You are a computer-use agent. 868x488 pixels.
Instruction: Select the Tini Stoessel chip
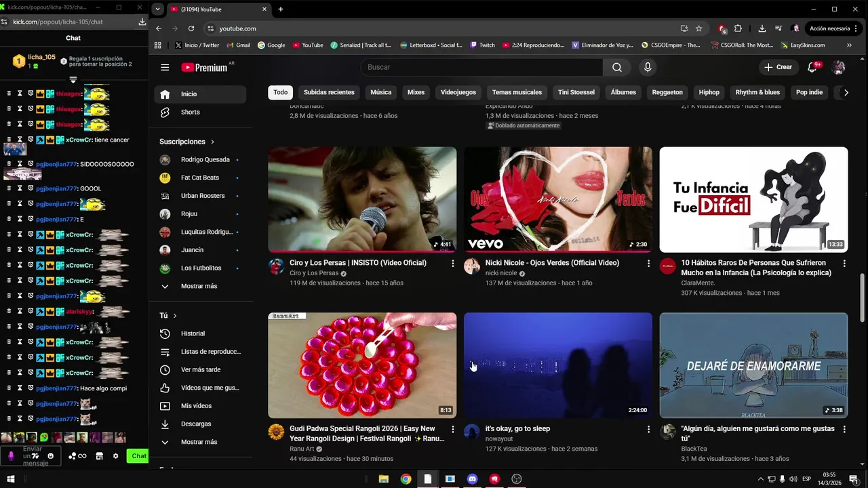click(x=576, y=92)
